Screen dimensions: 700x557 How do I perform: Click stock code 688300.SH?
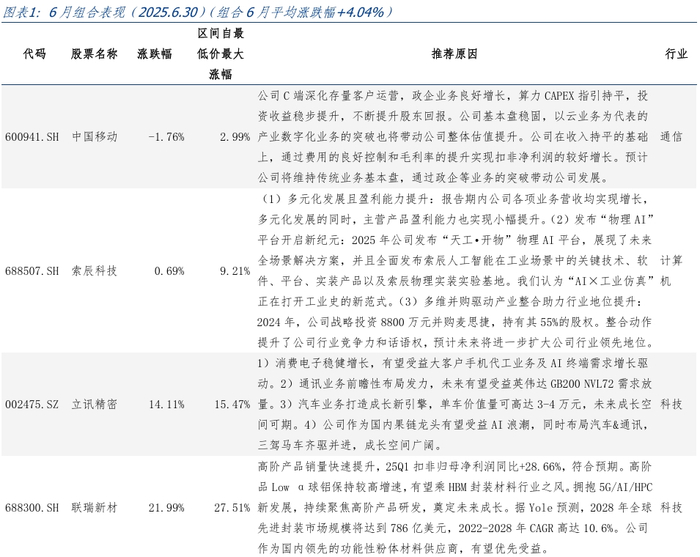click(x=32, y=508)
